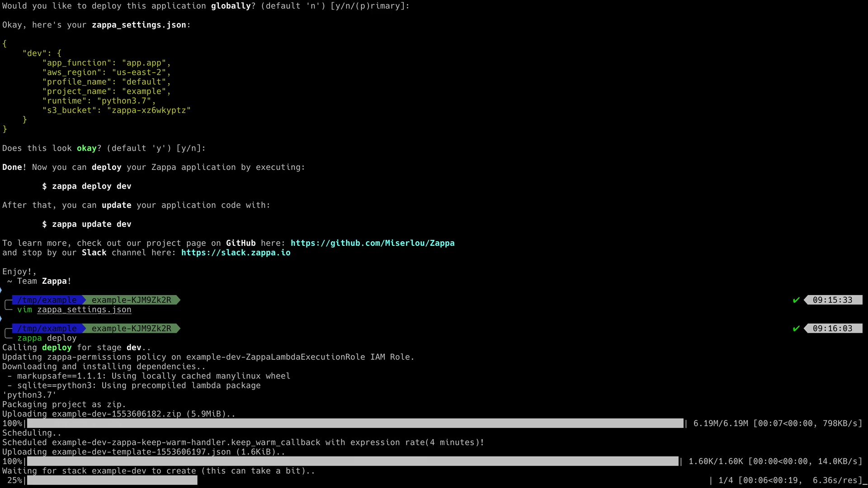Open the GitHub Miserlou/Zappa project link
The height and width of the screenshot is (488, 868).
[x=373, y=243]
